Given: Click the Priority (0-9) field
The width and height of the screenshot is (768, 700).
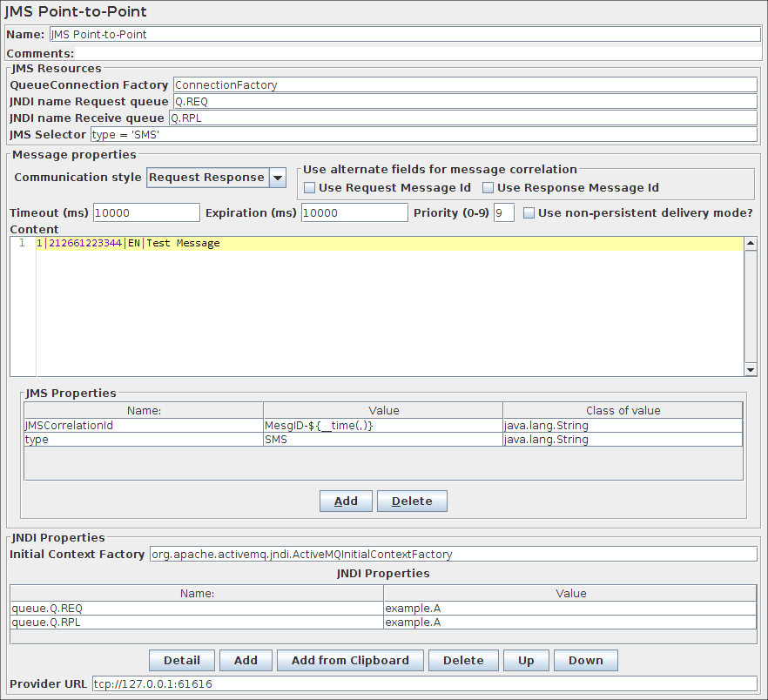Looking at the screenshot, I should (x=503, y=213).
